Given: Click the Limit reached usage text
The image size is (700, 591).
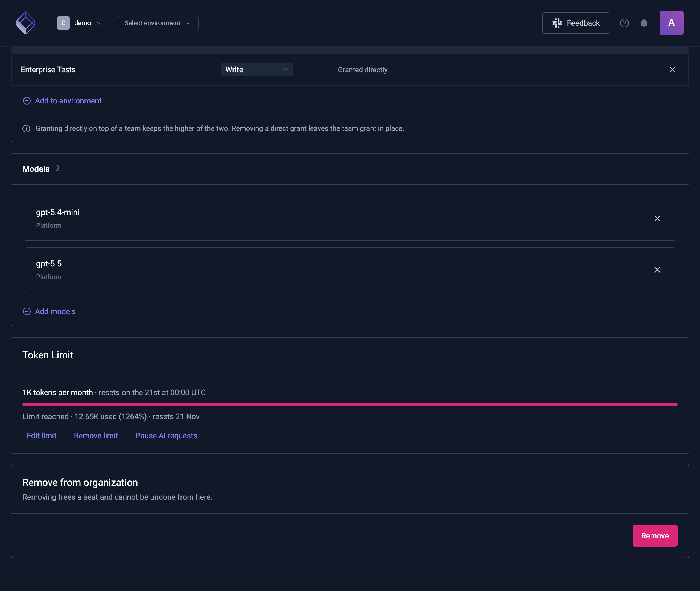Looking at the screenshot, I should pos(111,416).
